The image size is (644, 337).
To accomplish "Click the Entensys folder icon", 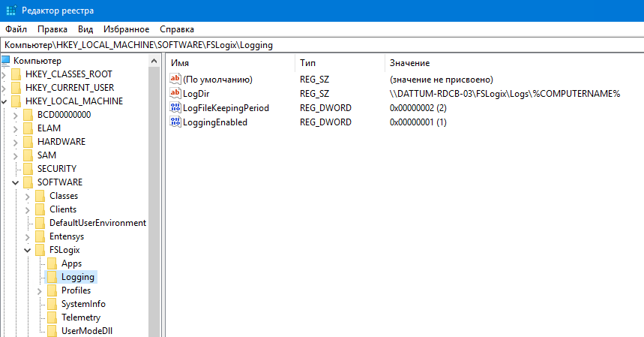I will tap(40, 236).
